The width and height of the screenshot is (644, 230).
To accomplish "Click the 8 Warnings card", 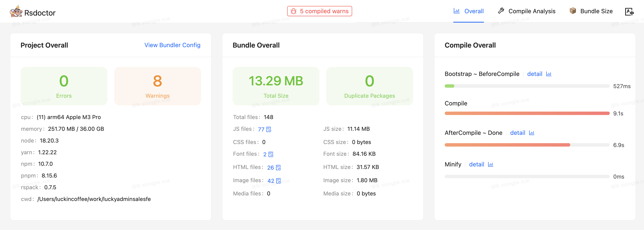I will pos(158,86).
